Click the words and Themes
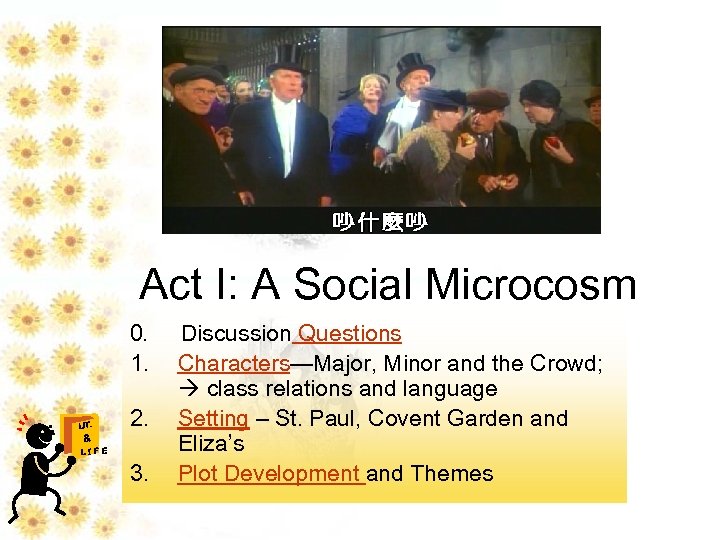The height and width of the screenshot is (540, 720). tap(431, 473)
